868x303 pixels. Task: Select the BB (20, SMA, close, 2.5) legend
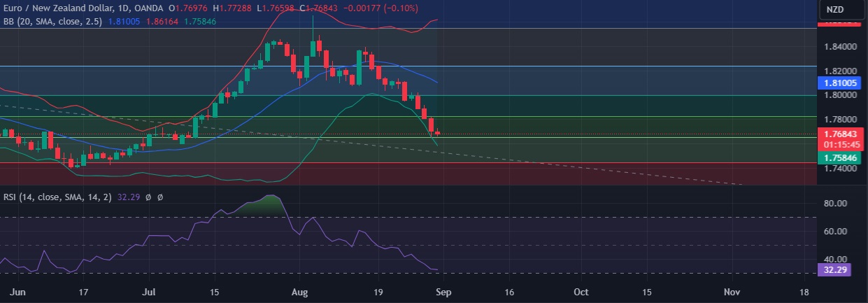53,22
